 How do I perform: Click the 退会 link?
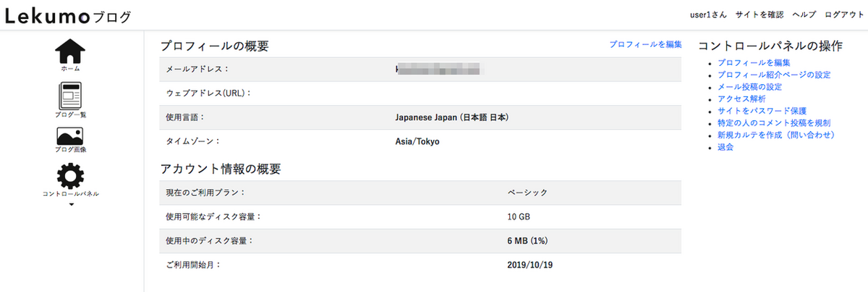pos(726,147)
